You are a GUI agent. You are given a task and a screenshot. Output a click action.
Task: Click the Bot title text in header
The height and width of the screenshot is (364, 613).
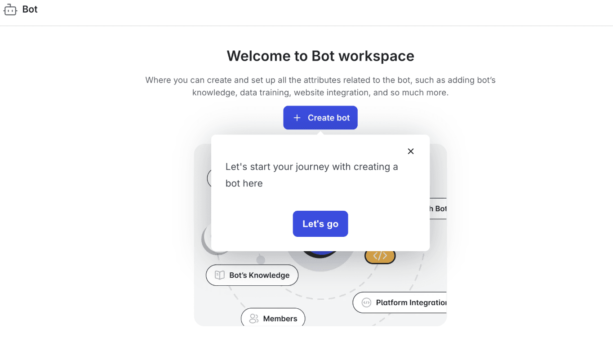pos(30,9)
